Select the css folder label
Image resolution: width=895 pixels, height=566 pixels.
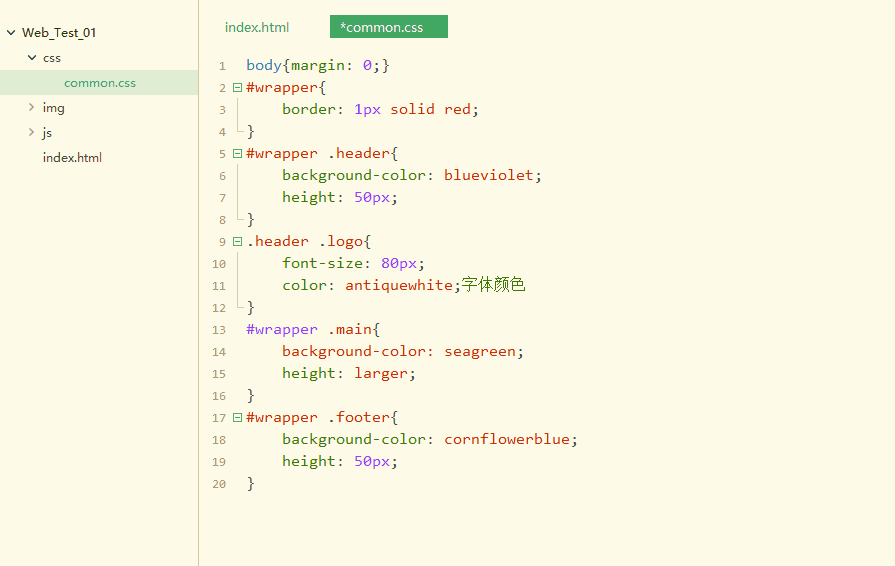coord(51,58)
